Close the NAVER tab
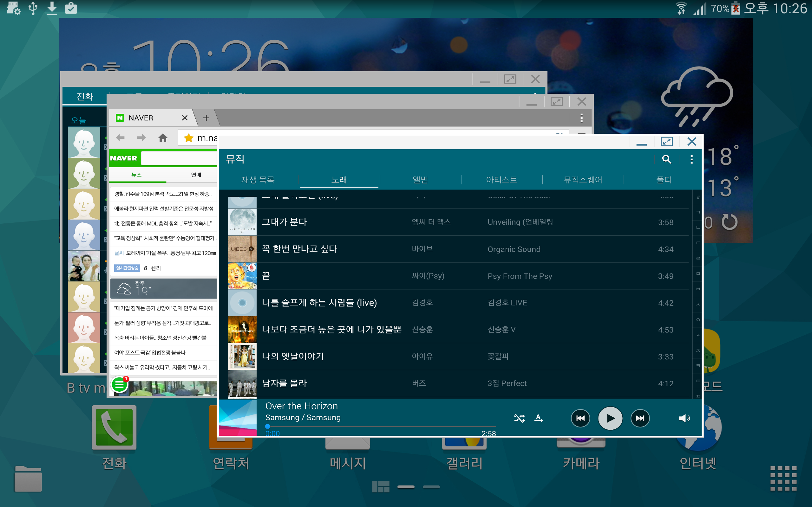The image size is (812, 507). click(x=185, y=118)
